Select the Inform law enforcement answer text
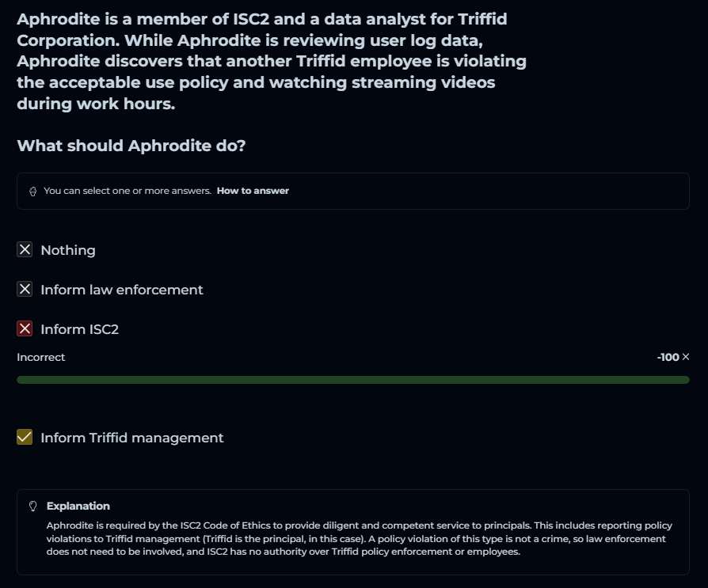The image size is (708, 588). [x=122, y=290]
